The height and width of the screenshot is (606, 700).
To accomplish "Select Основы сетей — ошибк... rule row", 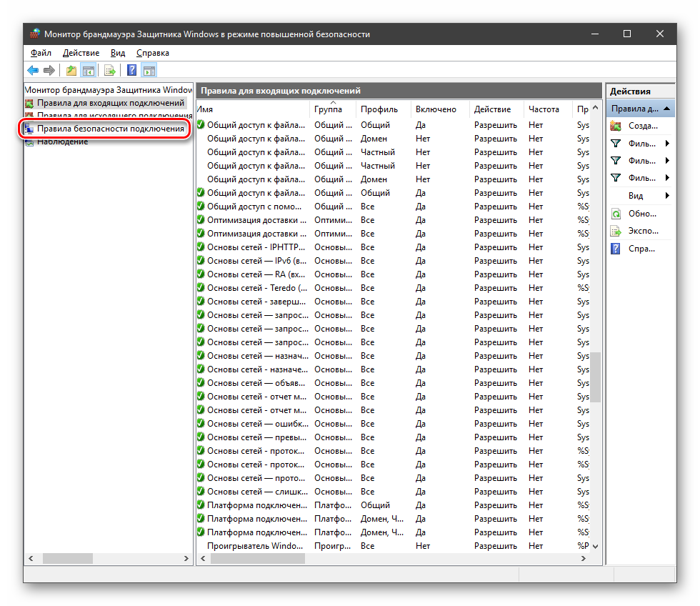I will click(x=394, y=423).
